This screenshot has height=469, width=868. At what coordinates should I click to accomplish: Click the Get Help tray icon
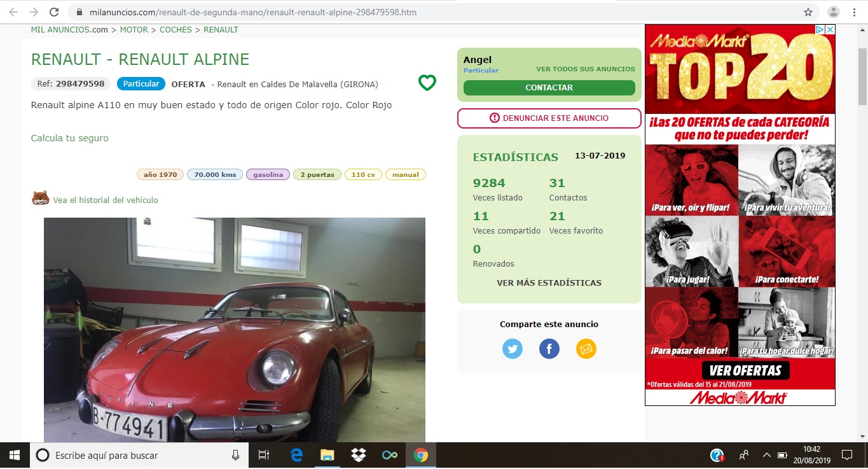coord(717,455)
